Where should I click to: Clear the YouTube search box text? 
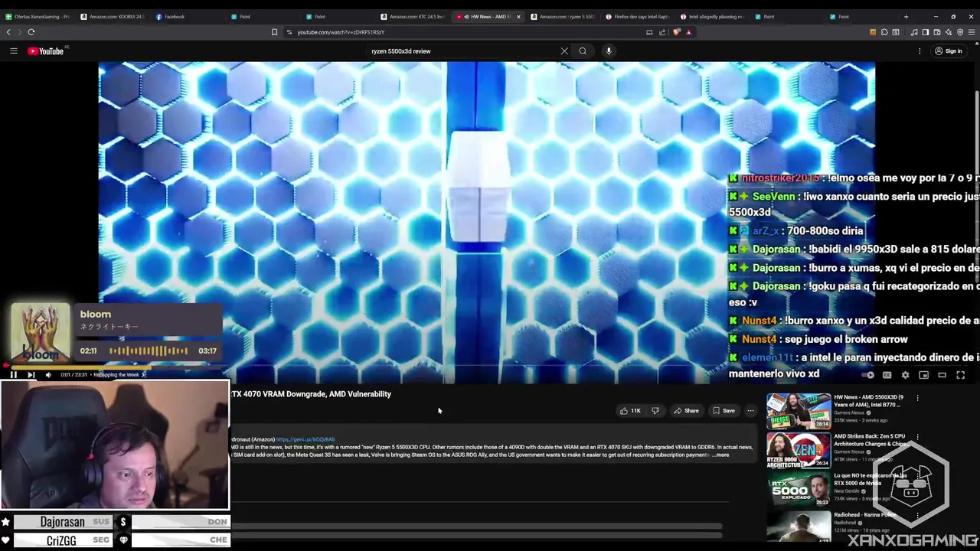pyautogui.click(x=564, y=51)
